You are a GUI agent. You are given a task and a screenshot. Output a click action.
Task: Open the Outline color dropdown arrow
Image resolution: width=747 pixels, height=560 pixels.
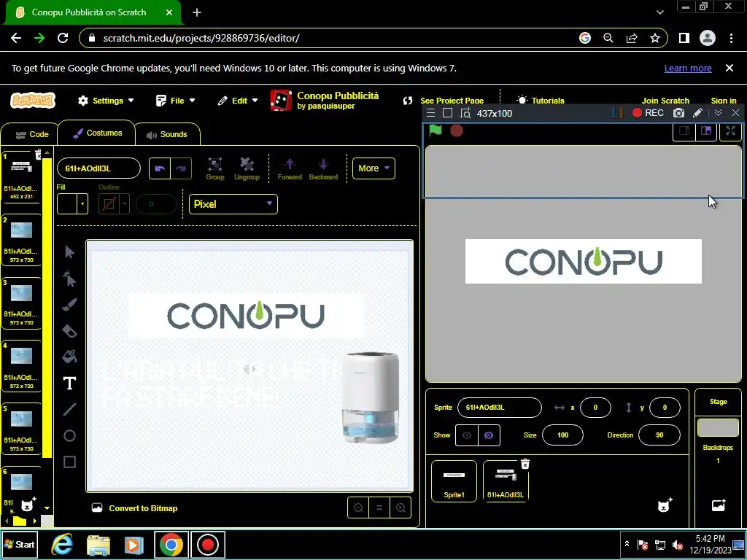point(124,204)
